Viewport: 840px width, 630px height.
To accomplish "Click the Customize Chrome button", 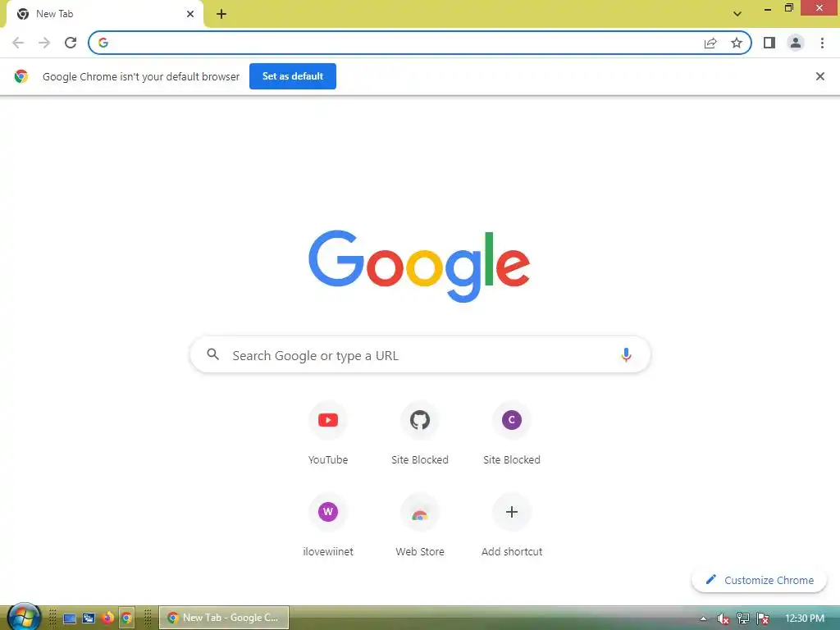I will pos(759,580).
